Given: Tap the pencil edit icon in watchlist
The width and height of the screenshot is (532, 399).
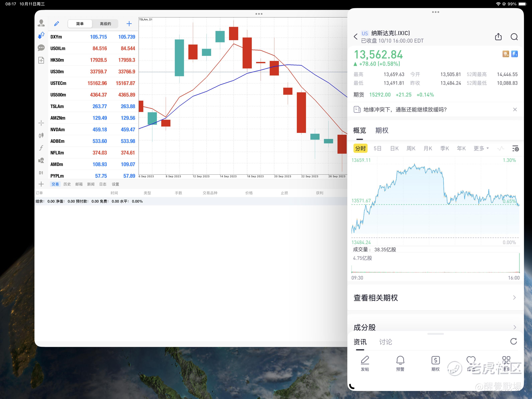Looking at the screenshot, I should tap(57, 24).
